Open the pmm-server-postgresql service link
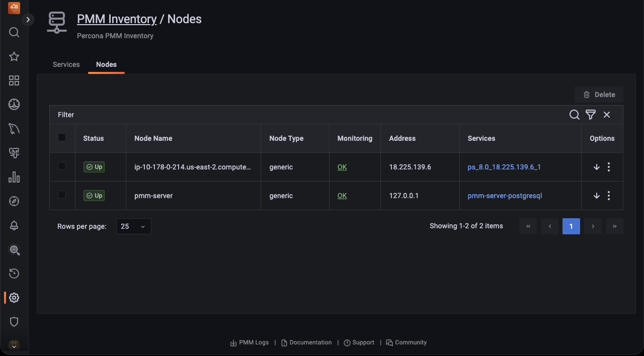 tap(505, 196)
